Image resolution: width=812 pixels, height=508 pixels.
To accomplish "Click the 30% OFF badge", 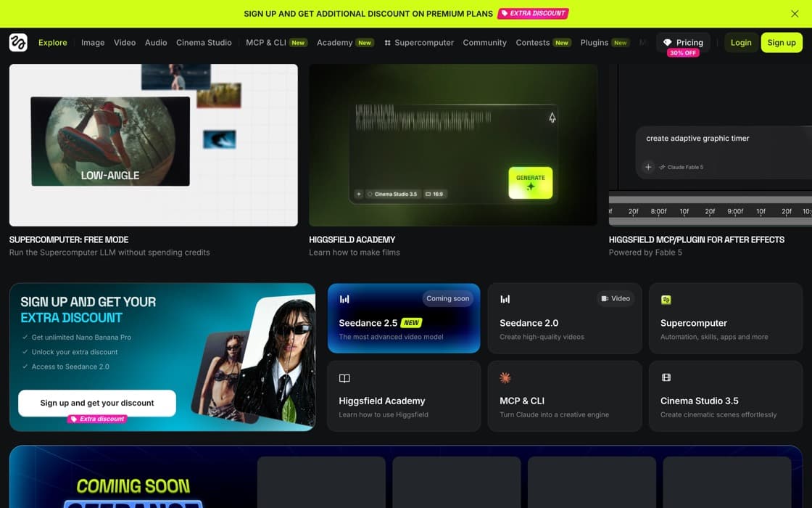I will point(683,53).
